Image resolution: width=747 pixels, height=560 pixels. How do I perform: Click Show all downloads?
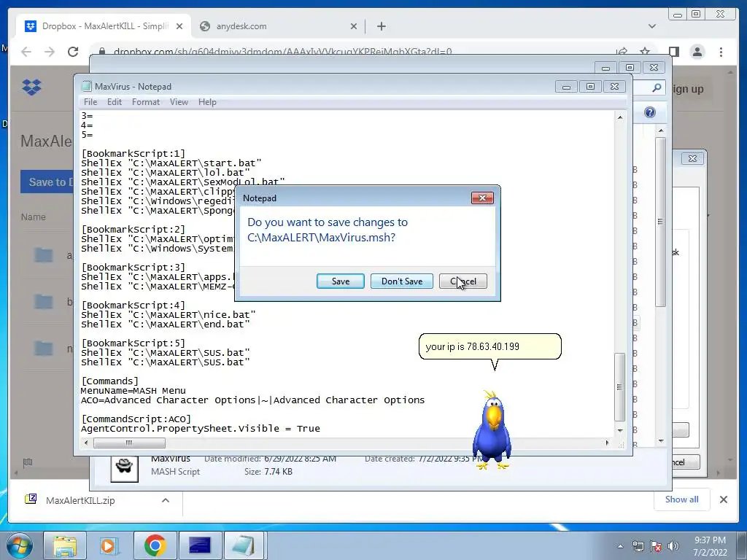pyautogui.click(x=682, y=499)
